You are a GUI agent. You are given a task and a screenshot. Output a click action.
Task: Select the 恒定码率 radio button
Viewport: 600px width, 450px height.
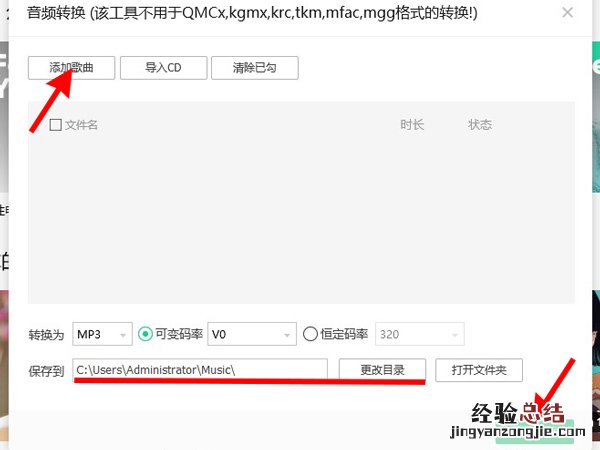click(x=310, y=334)
